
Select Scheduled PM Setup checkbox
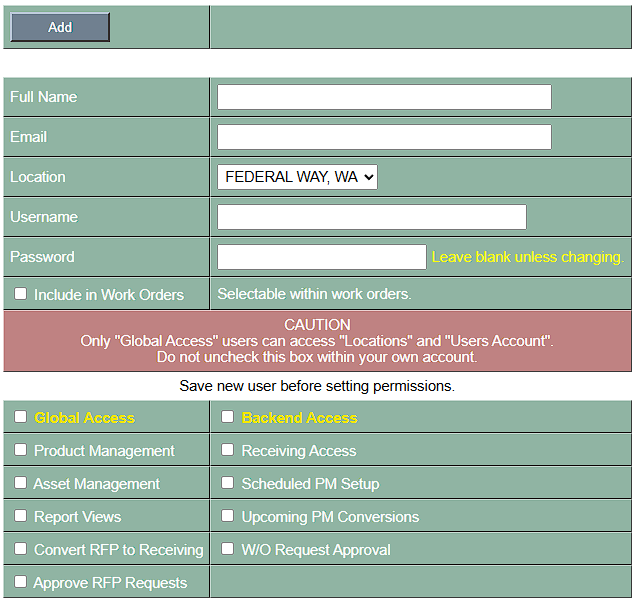pyautogui.click(x=228, y=483)
